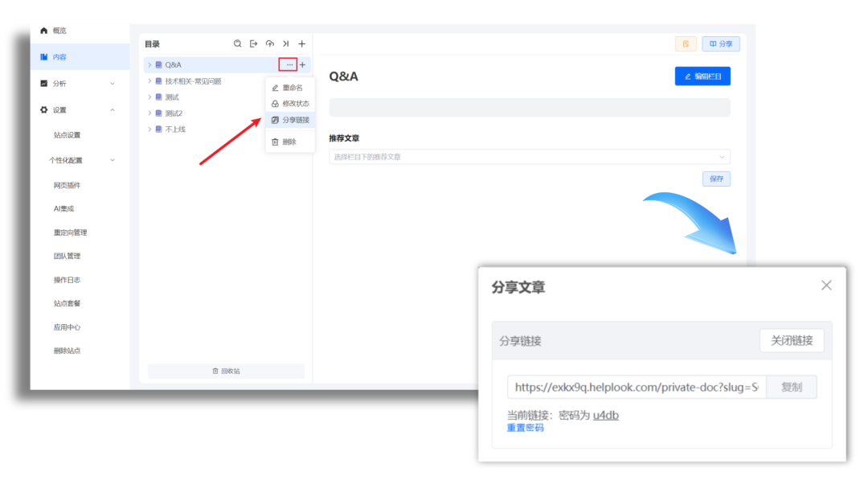868x489 pixels.
Task: Click 关闭链接 in the share dialog
Action: (791, 340)
